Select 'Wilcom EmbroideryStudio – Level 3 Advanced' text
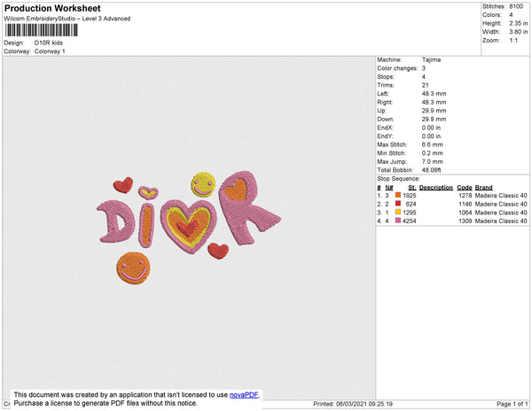 point(67,19)
